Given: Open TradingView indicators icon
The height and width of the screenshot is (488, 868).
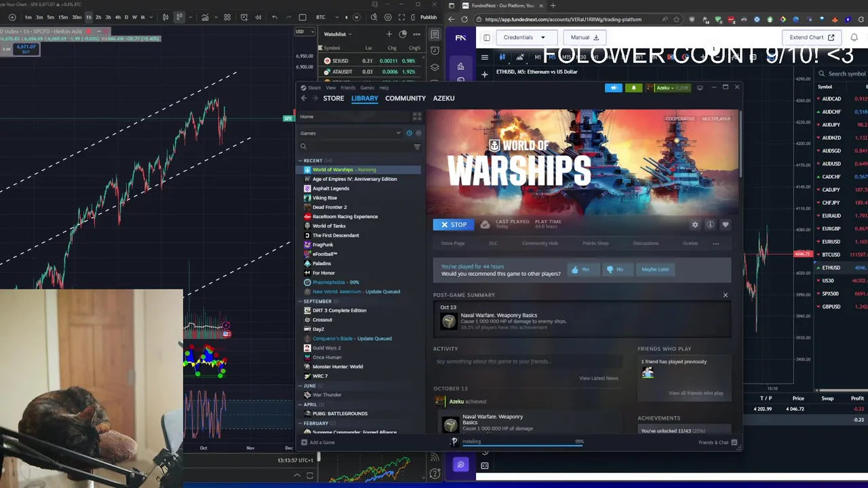Looking at the screenshot, I should tap(205, 17).
